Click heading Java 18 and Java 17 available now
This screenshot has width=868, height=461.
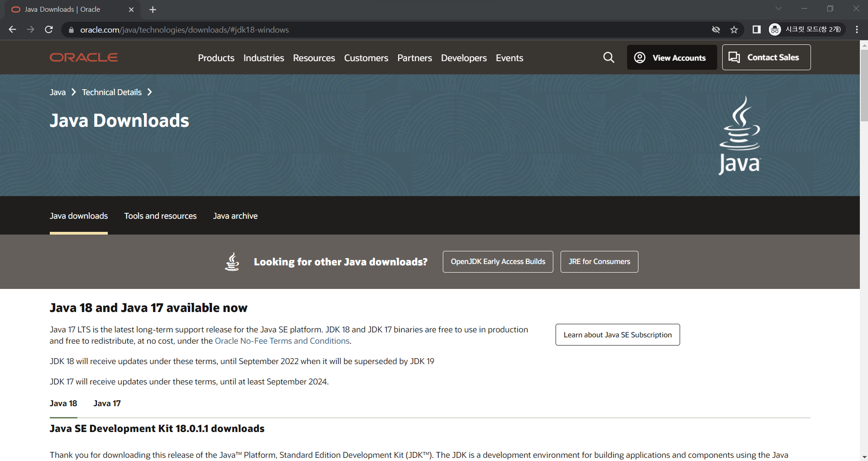point(149,308)
